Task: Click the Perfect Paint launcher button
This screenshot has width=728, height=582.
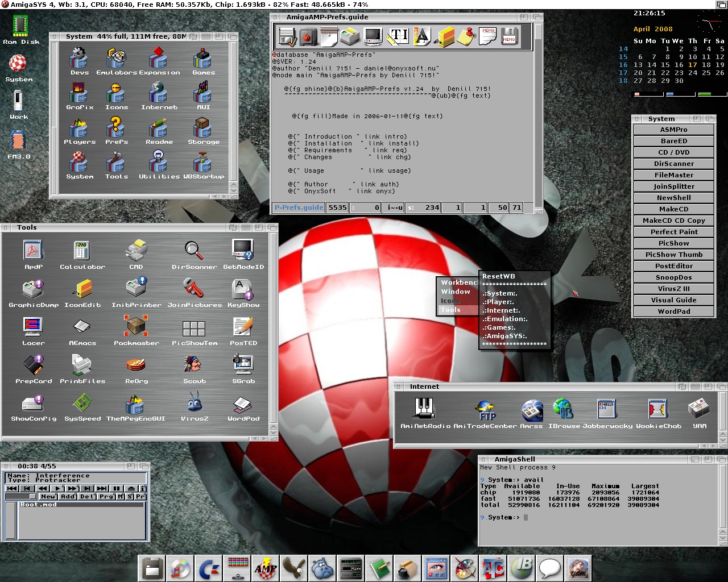Action: tap(673, 232)
